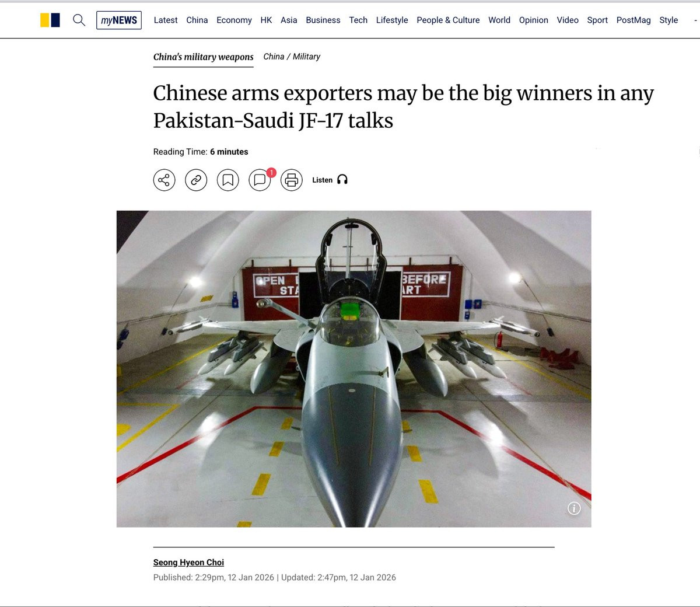Follow the China breadcrumb link
The width and height of the screenshot is (700, 607).
click(274, 57)
